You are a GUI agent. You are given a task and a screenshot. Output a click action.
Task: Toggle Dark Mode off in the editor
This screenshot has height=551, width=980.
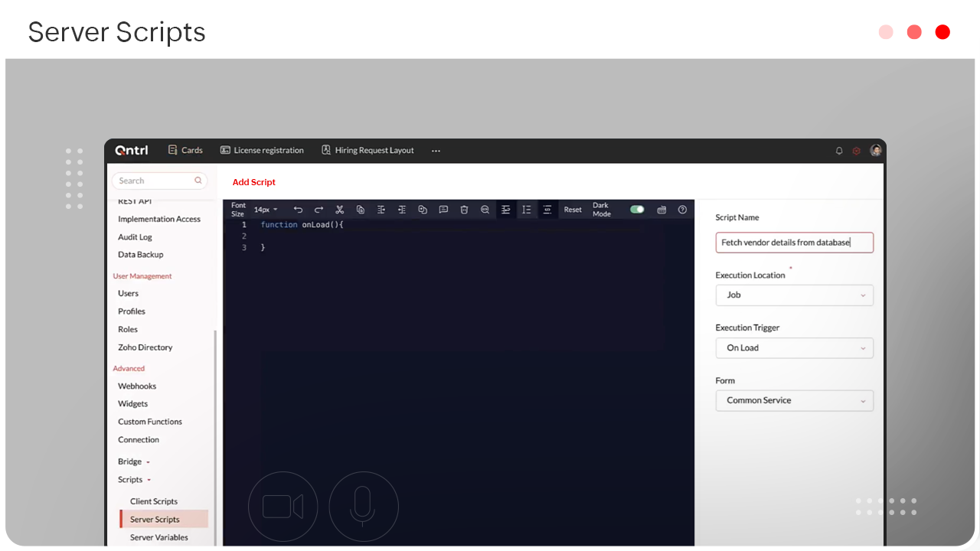pos(637,209)
